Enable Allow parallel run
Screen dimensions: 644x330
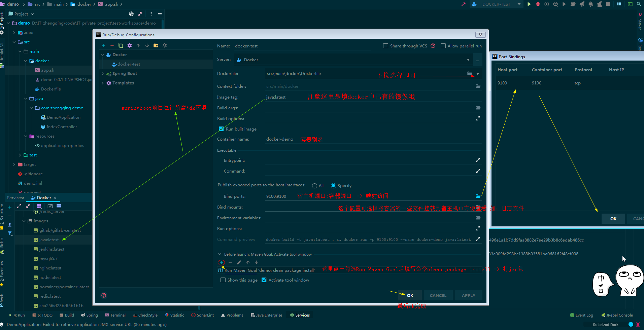click(x=443, y=46)
